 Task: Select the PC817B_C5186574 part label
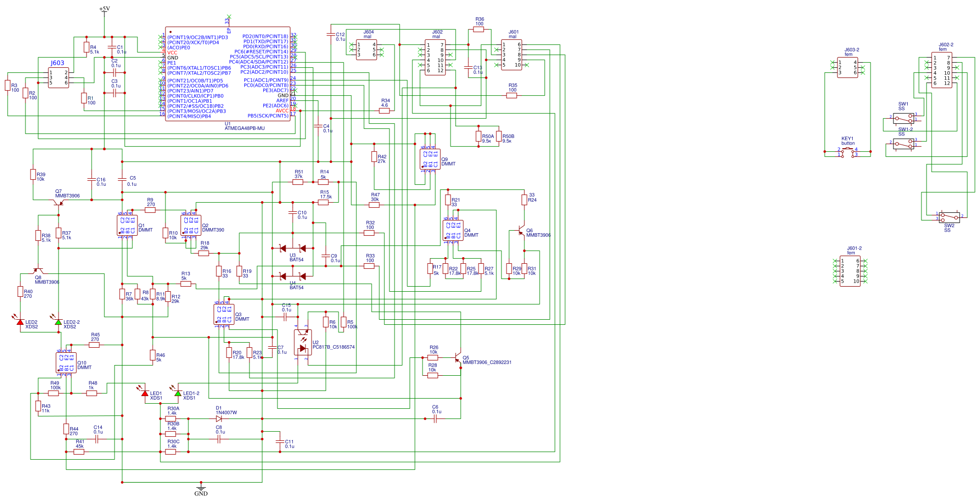[x=333, y=347]
